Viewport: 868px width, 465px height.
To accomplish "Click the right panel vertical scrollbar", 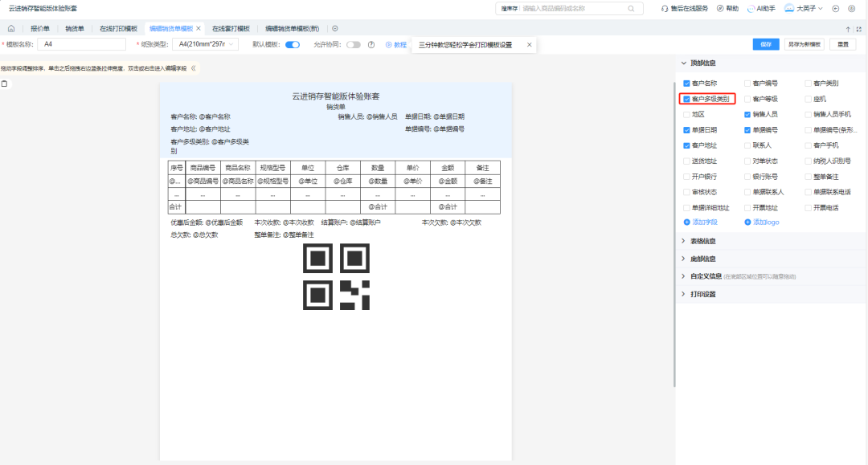I will 674,235.
